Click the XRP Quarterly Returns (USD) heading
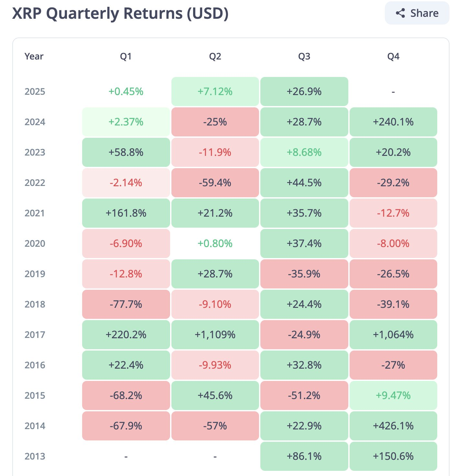 tap(120, 14)
